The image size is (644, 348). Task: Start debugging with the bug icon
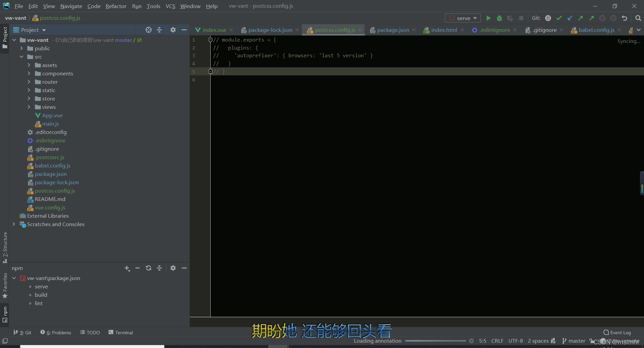499,18
